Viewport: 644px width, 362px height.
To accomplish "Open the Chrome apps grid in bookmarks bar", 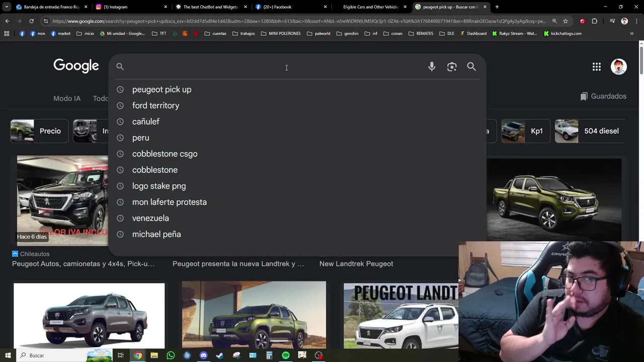I will [x=7, y=34].
